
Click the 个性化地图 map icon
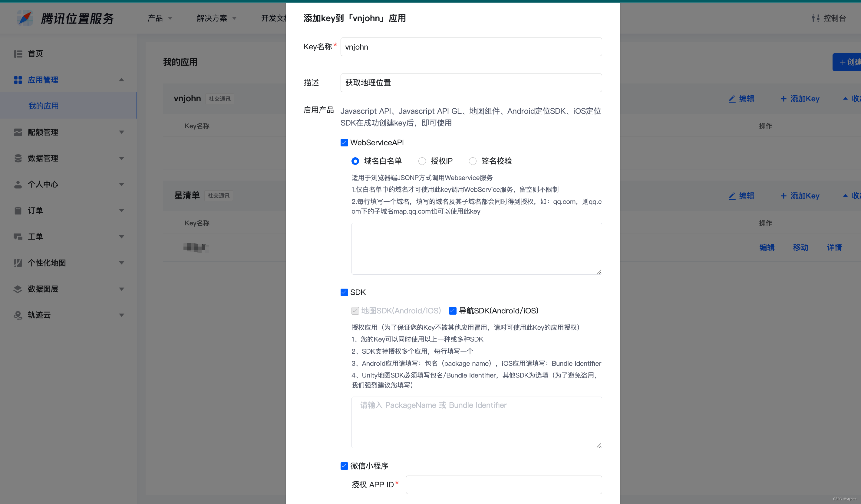point(18,263)
